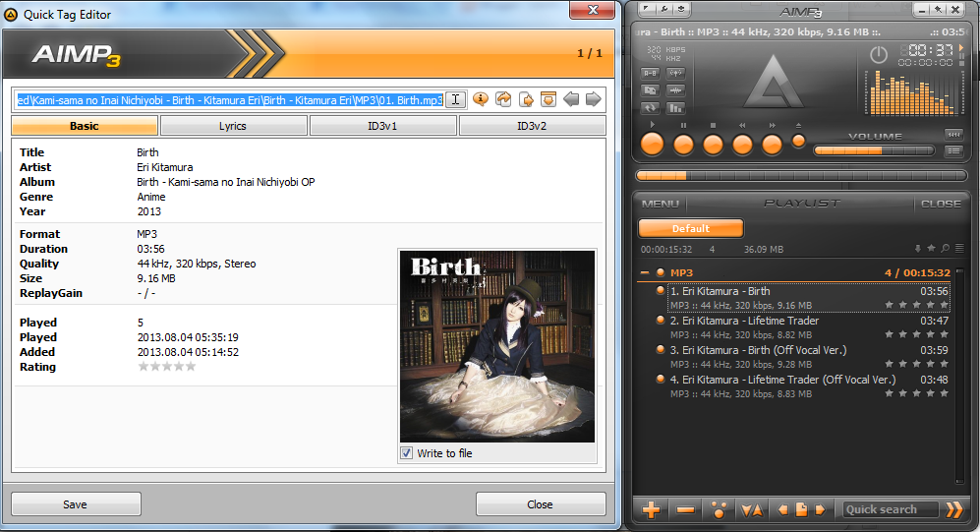Click the downward-arrow window icon in tag editor

pos(548,99)
